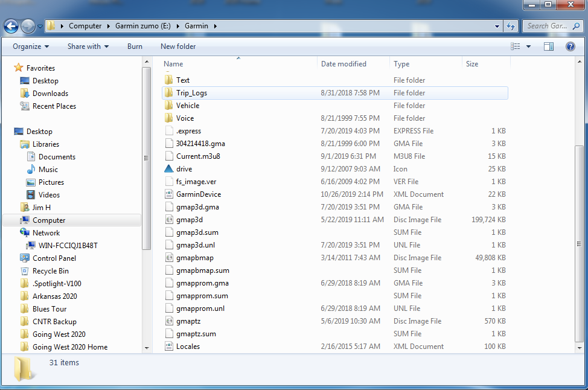Select the gmapprom.gma file
The image size is (588, 390).
click(202, 283)
